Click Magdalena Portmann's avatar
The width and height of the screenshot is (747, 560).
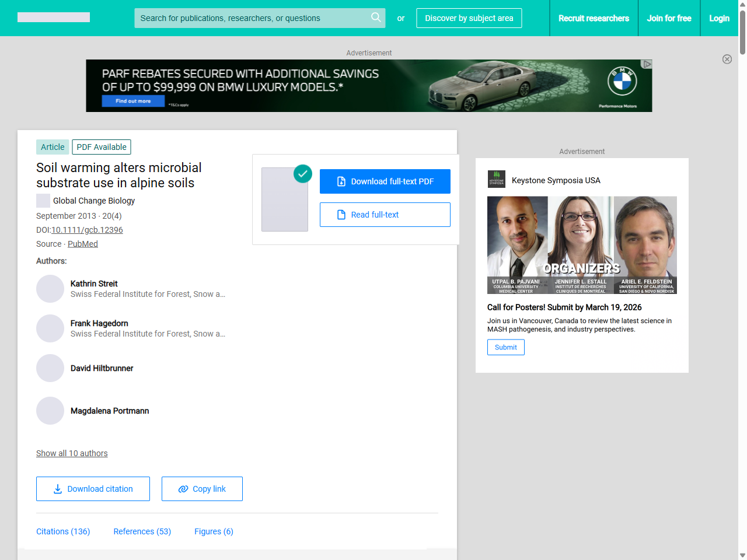[x=50, y=411]
